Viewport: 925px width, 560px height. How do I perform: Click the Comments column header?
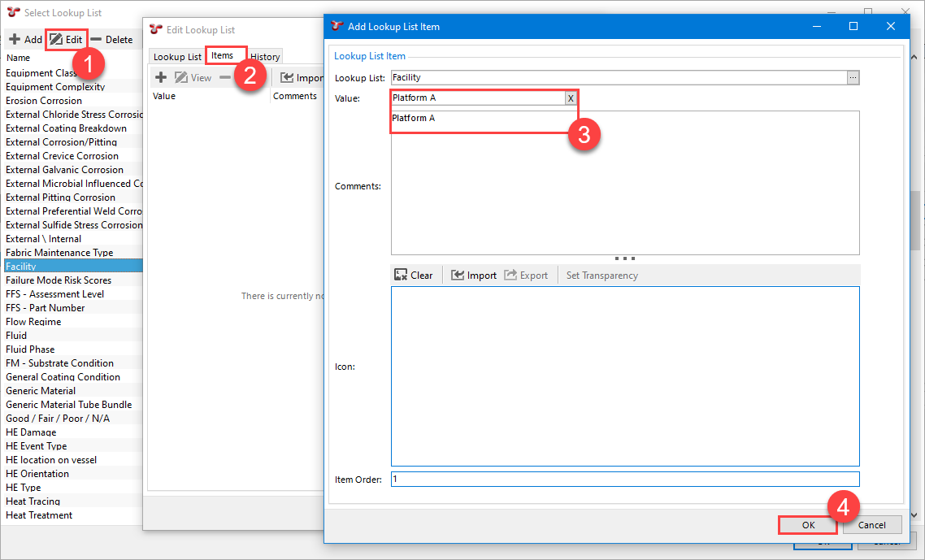(295, 96)
